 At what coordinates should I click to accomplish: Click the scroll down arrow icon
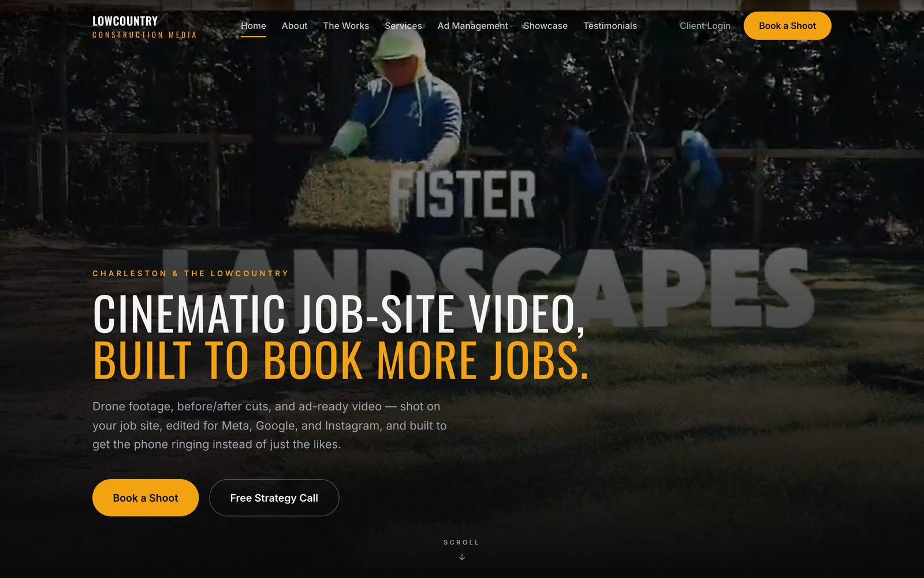tap(462, 557)
